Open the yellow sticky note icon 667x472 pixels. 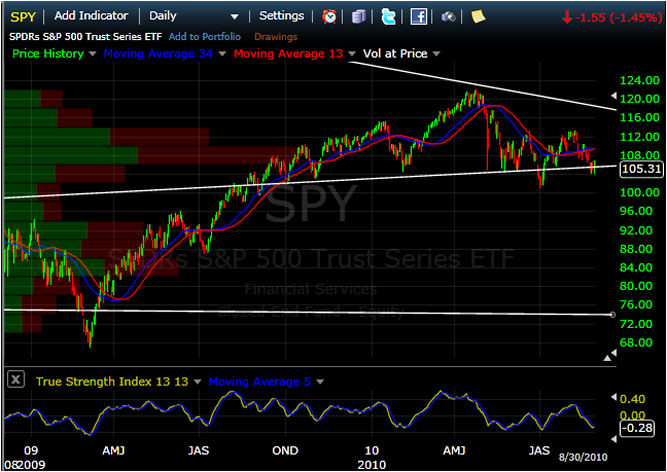478,16
